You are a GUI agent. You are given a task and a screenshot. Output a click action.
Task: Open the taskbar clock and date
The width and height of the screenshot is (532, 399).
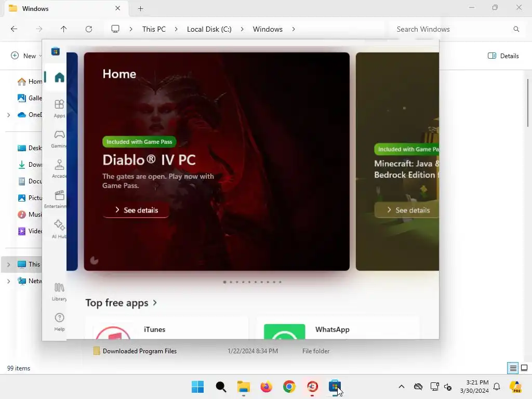pyautogui.click(x=474, y=387)
